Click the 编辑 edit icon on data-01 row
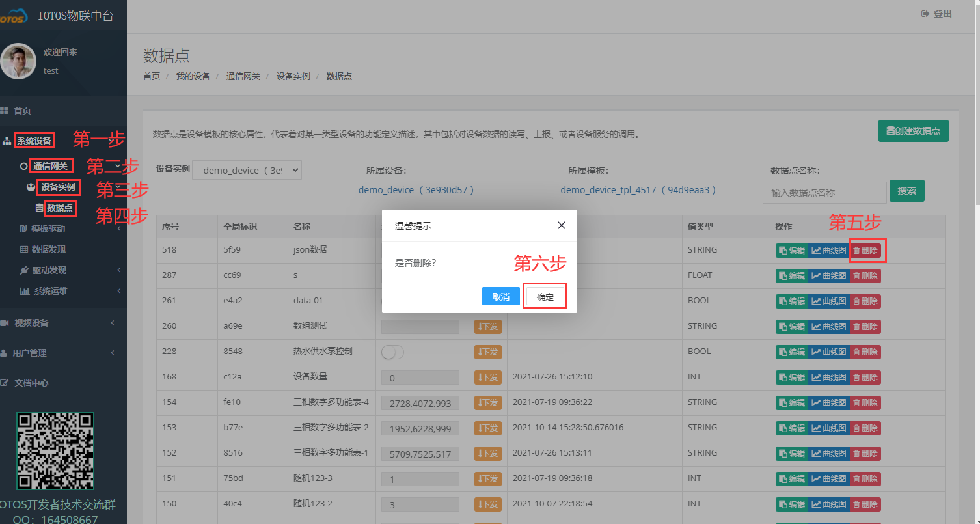The height and width of the screenshot is (524, 980). 791,301
